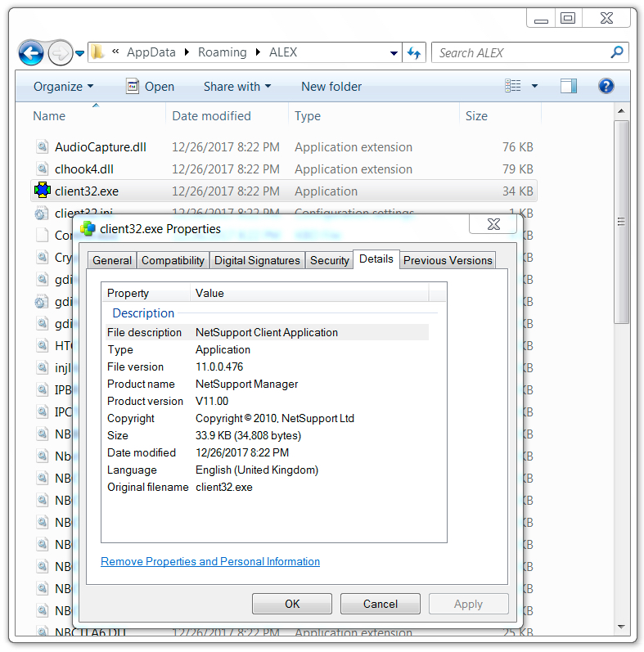Sort by the Type column header
This screenshot has width=644, height=652.
pyautogui.click(x=308, y=116)
